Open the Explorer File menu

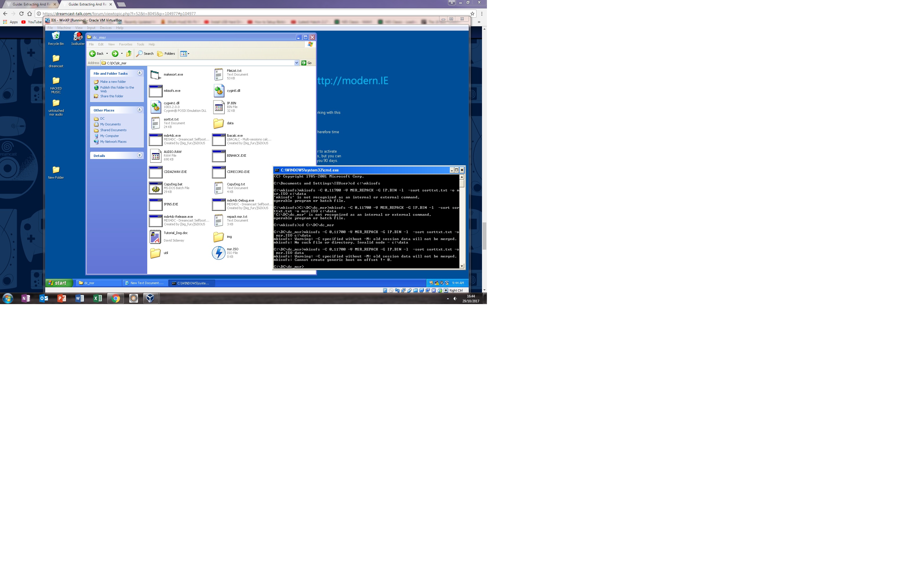coord(91,45)
